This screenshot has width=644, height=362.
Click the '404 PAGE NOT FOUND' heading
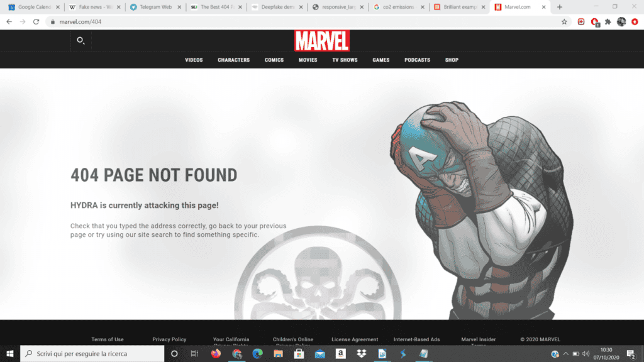(x=154, y=175)
